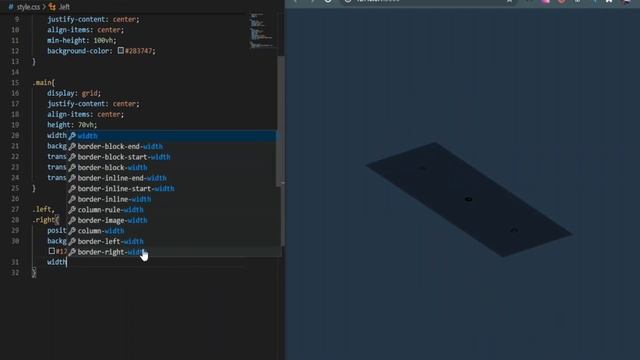Pick 'border-inline-end-width' suggestion
The height and width of the screenshot is (360, 640).
pos(172,178)
